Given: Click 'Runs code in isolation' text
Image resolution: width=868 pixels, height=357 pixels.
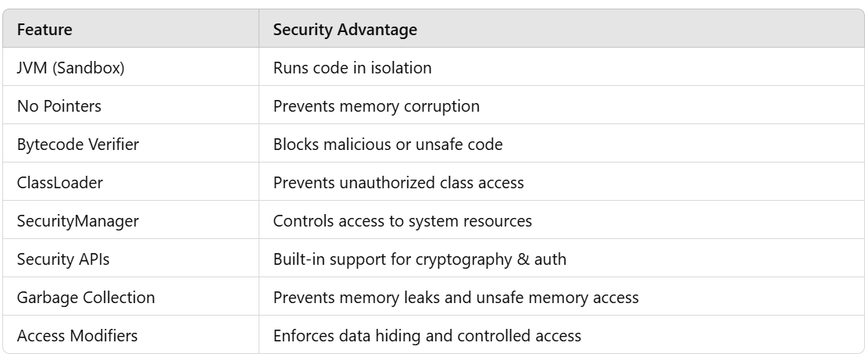Looking at the screenshot, I should click(352, 67).
